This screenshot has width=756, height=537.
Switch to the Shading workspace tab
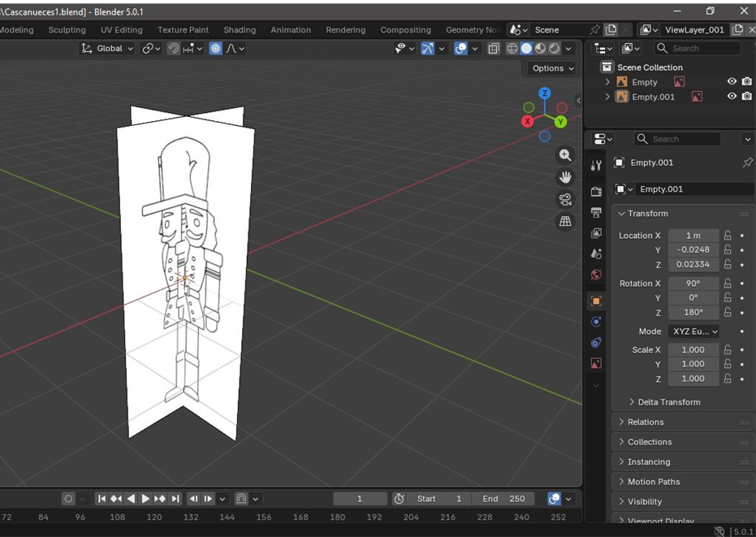(x=239, y=30)
